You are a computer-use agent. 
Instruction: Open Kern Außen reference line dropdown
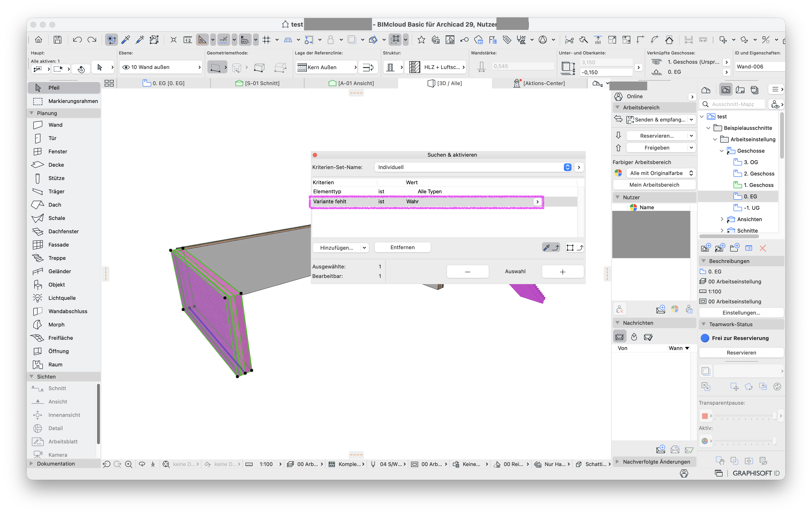tap(326, 67)
